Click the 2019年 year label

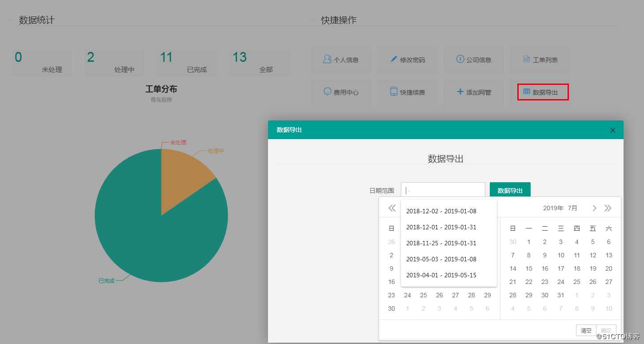click(x=553, y=208)
